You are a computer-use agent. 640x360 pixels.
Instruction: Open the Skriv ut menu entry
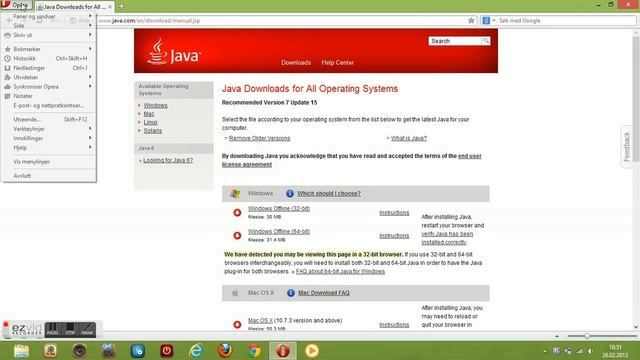click(x=49, y=35)
